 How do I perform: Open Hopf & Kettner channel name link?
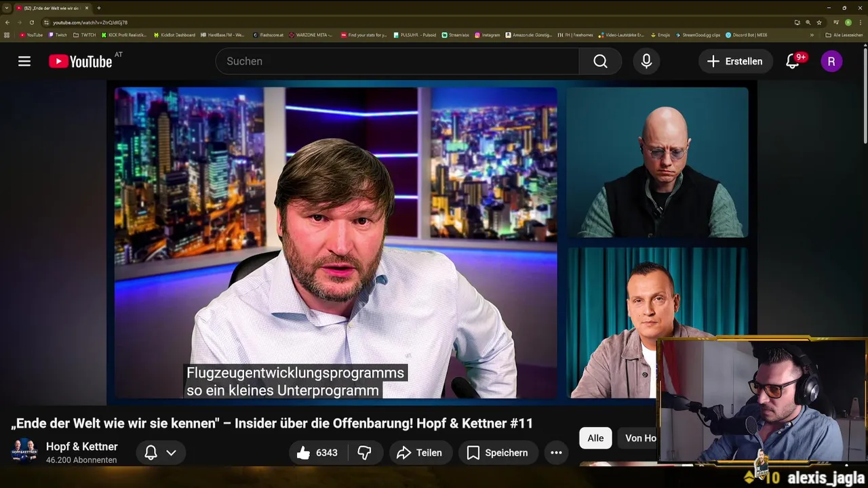tap(82, 447)
